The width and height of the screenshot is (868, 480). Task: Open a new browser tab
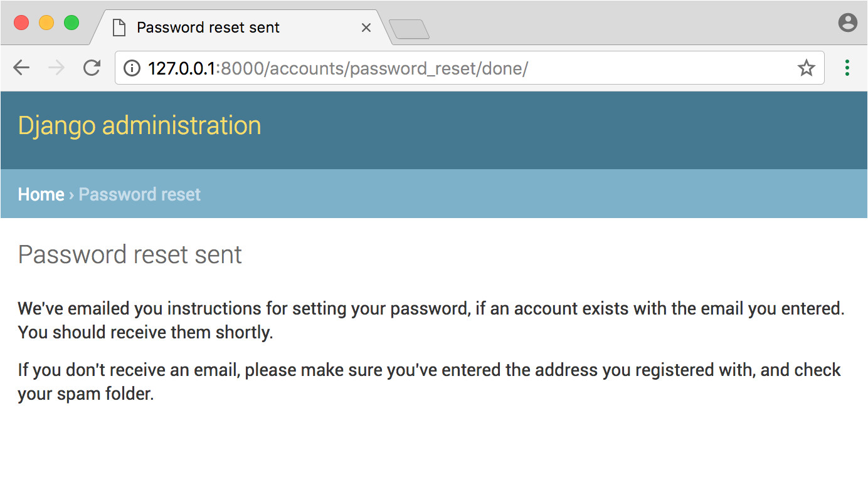tap(409, 29)
